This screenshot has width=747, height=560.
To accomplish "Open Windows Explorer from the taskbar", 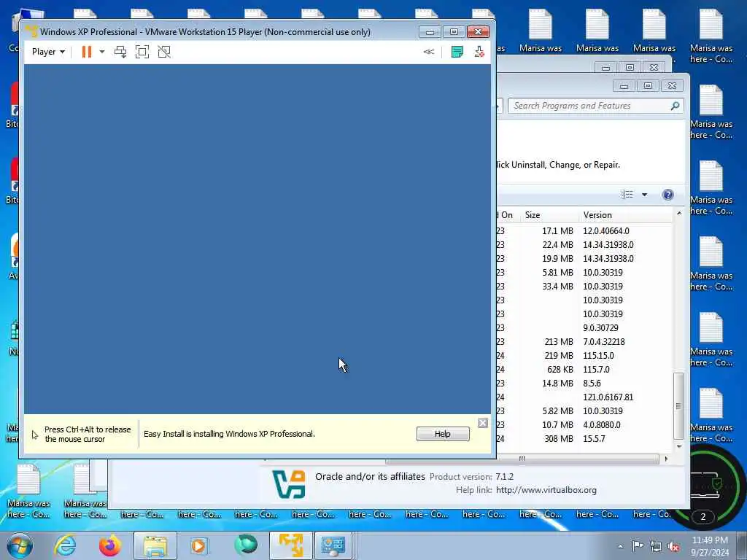I will (155, 545).
